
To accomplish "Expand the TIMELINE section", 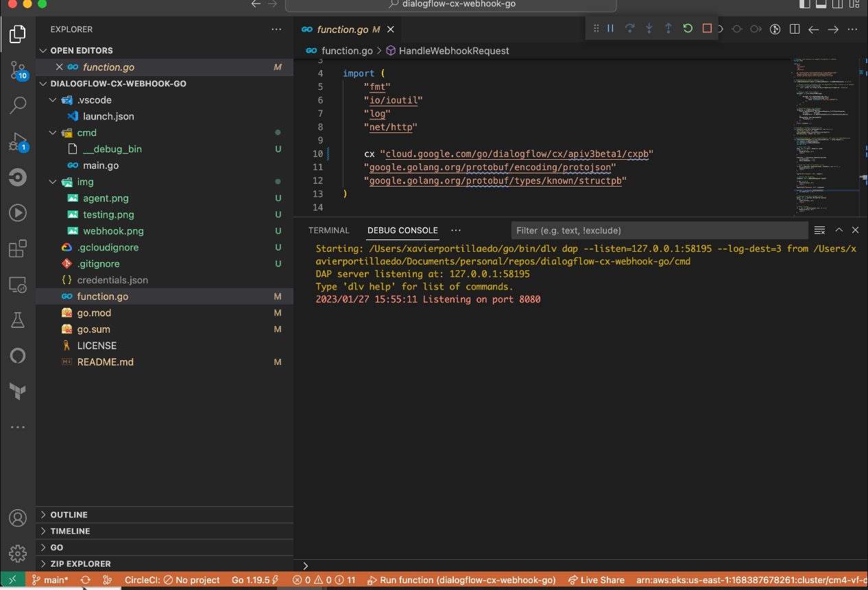I will pos(70,531).
